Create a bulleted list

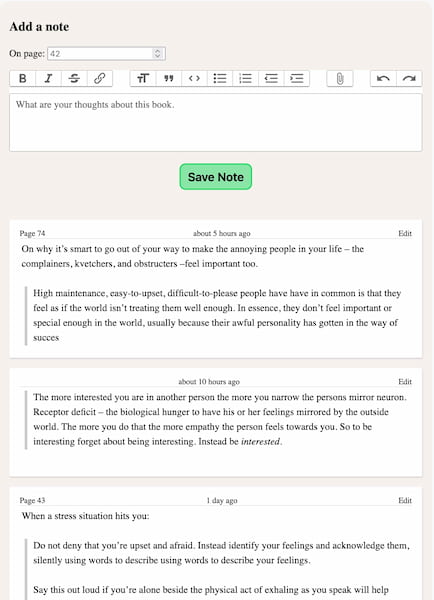tap(220, 78)
